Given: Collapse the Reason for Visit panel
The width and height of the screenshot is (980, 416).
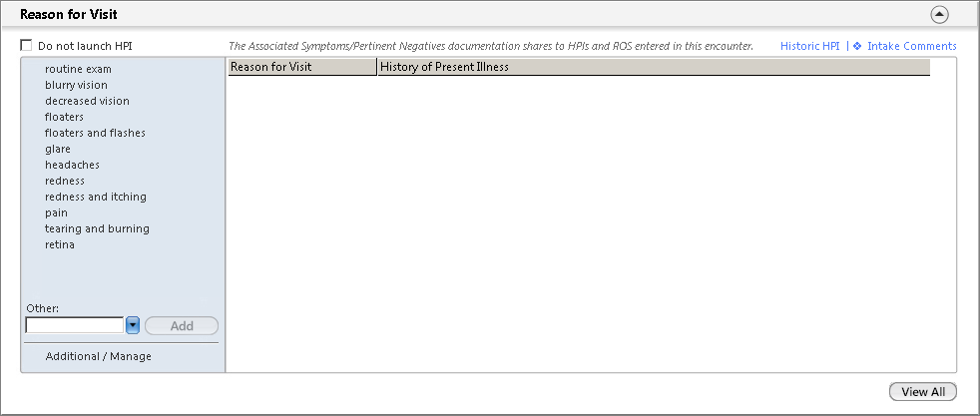Looking at the screenshot, I should (939, 14).
